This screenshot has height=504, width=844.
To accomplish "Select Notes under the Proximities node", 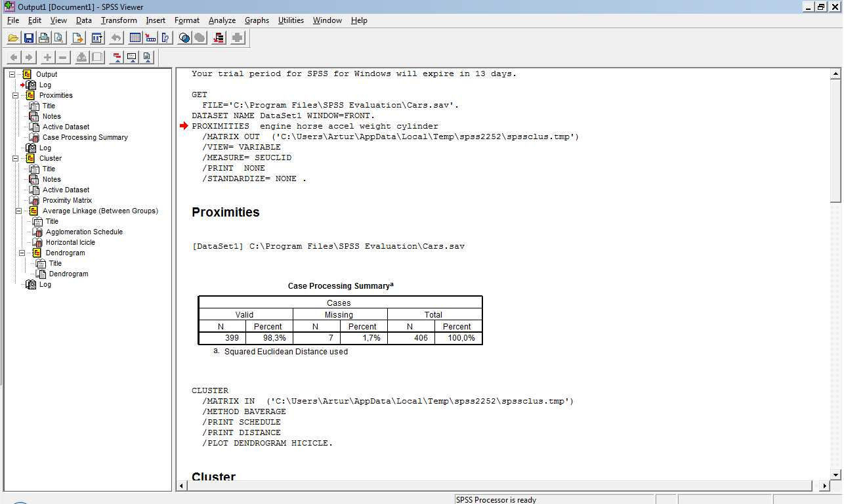I will point(52,116).
